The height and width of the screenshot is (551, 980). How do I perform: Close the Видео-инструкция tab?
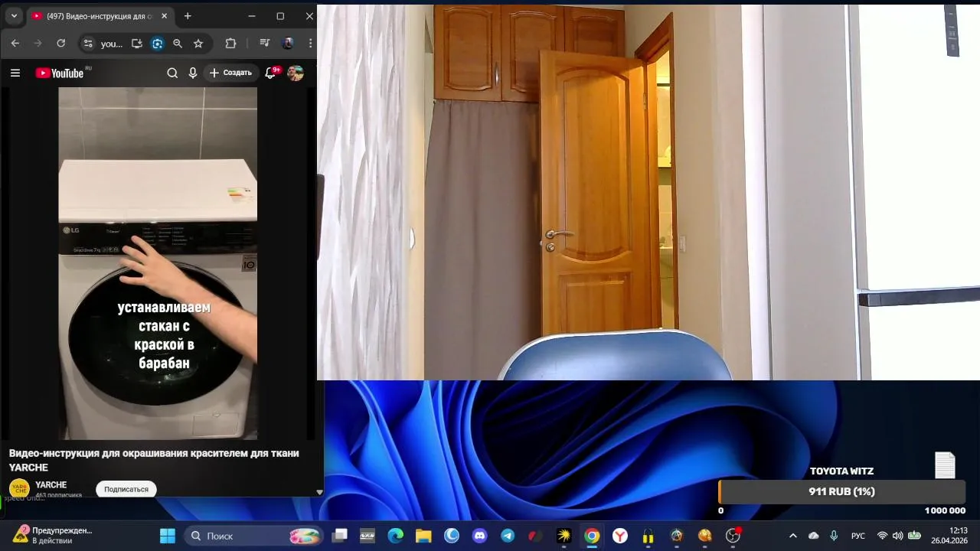point(164,16)
